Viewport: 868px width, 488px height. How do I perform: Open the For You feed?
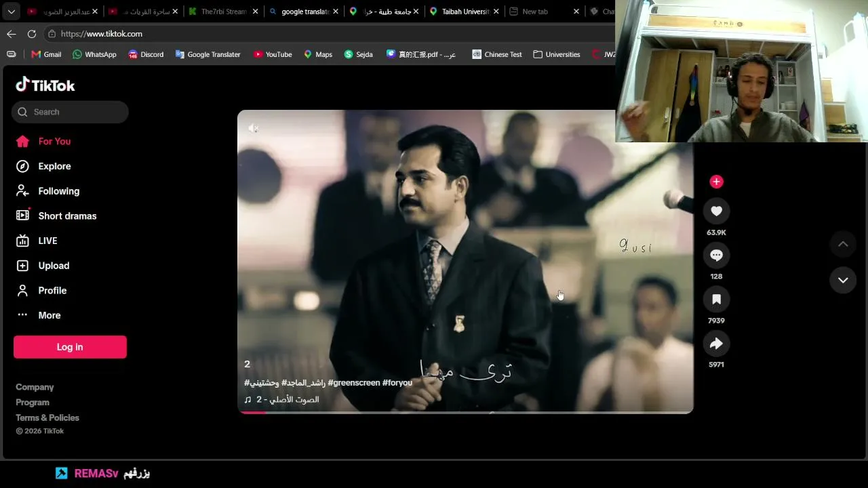tap(43, 141)
